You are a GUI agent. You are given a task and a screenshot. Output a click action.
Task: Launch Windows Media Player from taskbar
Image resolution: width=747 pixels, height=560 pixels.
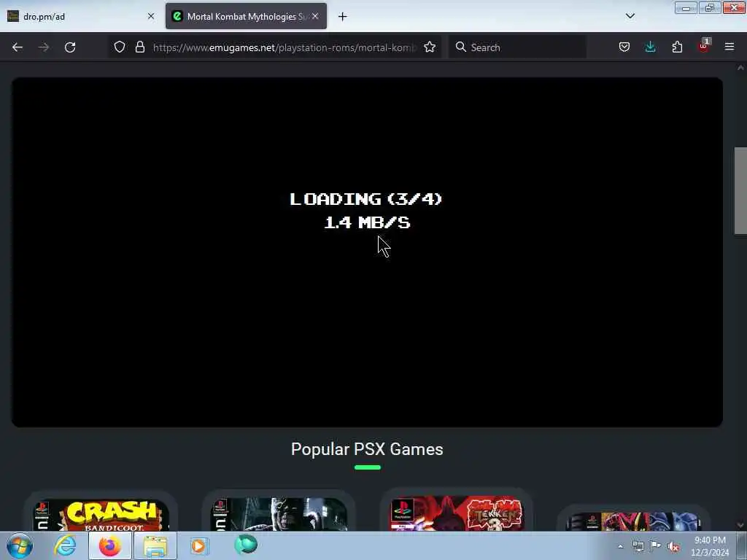(199, 545)
